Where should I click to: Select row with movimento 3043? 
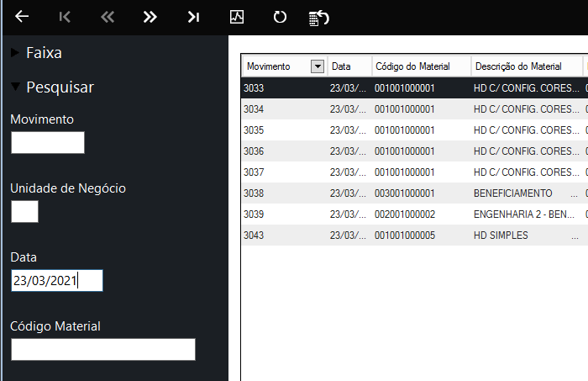(415, 235)
